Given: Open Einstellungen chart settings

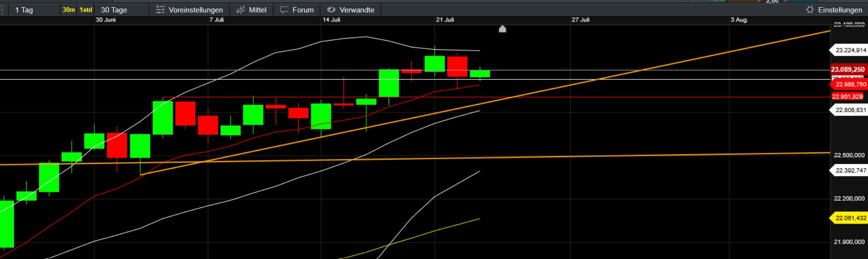Looking at the screenshot, I should (x=835, y=10).
